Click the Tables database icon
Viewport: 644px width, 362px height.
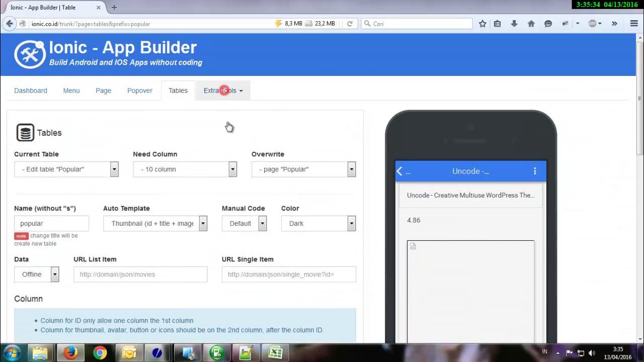(25, 133)
